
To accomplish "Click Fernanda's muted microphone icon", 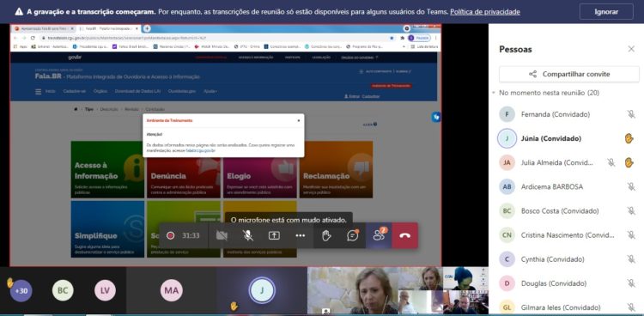I will pyautogui.click(x=631, y=114).
